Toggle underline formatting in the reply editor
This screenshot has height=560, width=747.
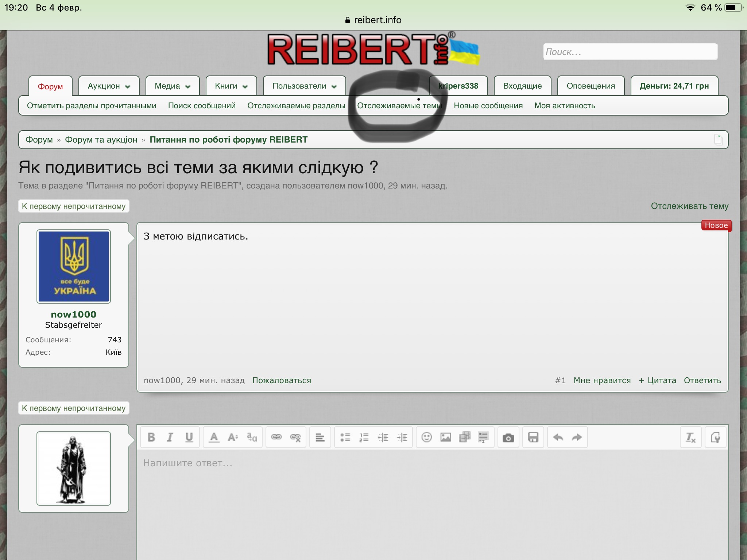pos(189,437)
